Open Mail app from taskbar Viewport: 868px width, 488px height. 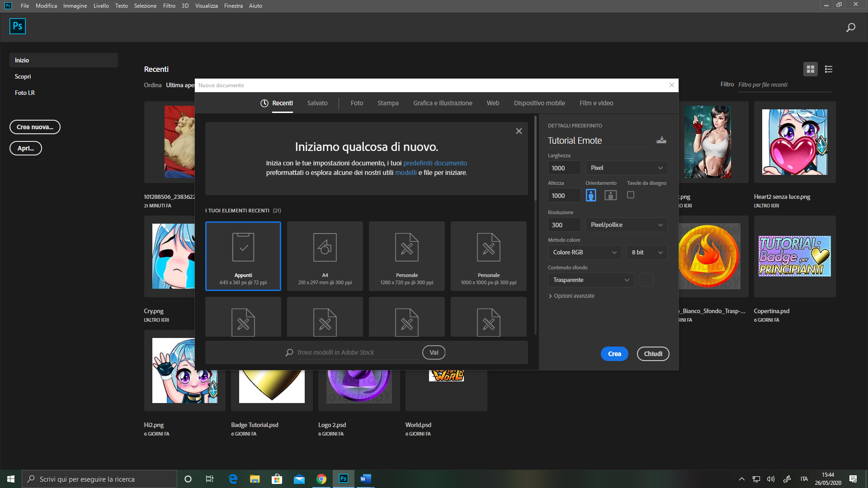coord(299,479)
